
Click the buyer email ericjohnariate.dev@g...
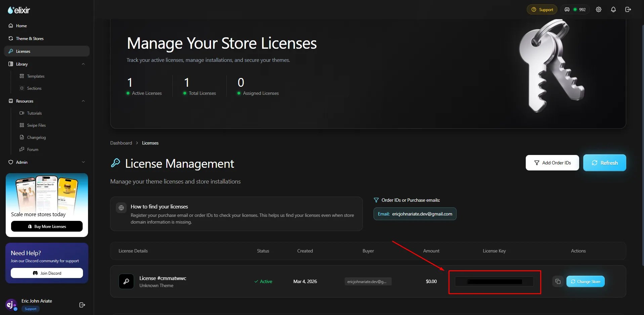368,281
